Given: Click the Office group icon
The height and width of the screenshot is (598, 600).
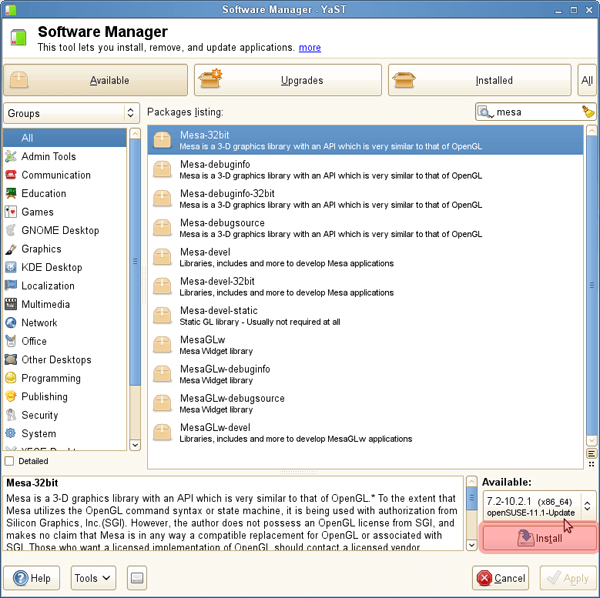Looking at the screenshot, I should click(x=11, y=341).
